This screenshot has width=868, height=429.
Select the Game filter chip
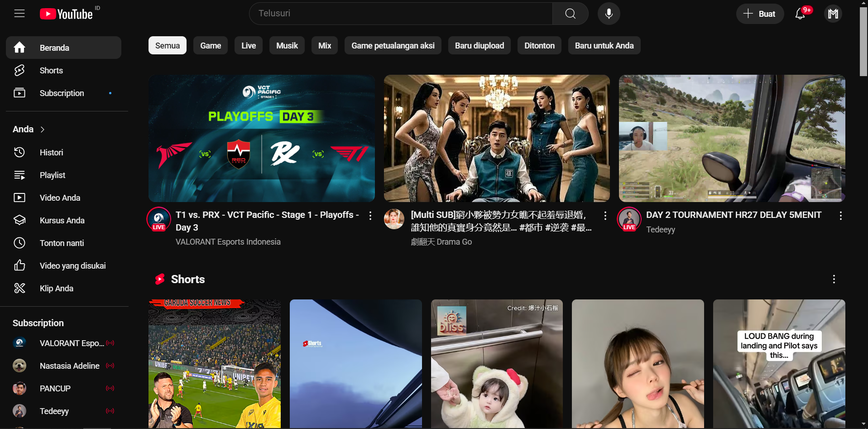click(211, 45)
